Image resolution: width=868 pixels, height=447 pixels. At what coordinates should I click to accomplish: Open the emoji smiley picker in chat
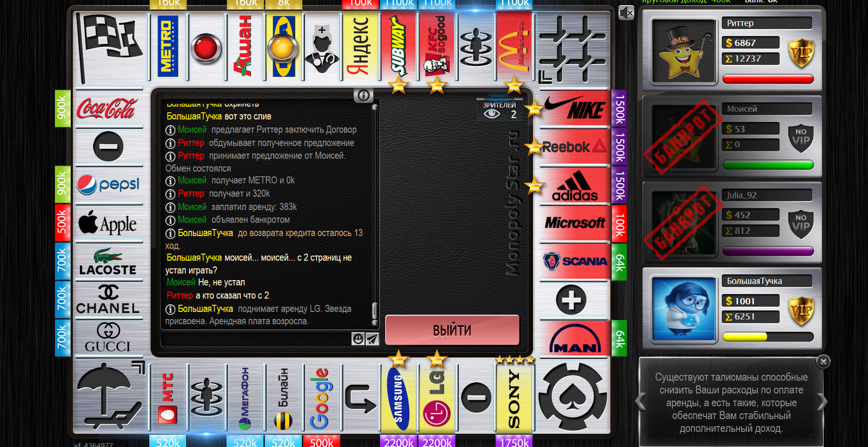[358, 338]
